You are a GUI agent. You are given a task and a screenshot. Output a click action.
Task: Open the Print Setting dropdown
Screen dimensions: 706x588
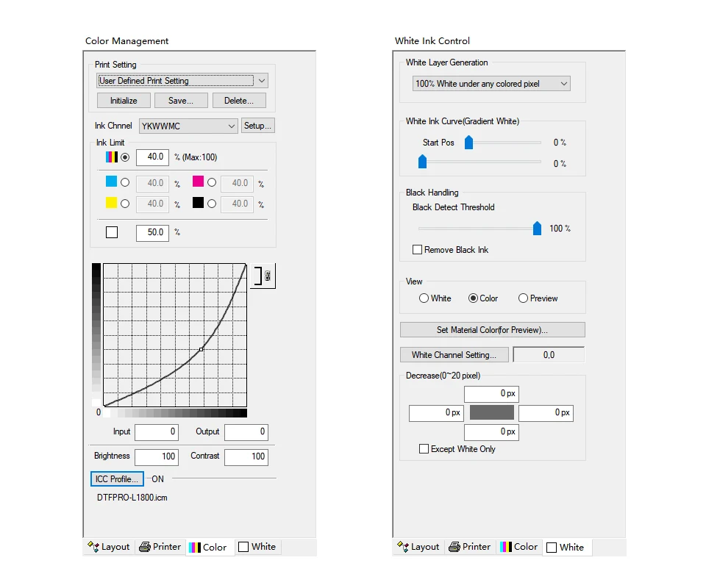182,81
